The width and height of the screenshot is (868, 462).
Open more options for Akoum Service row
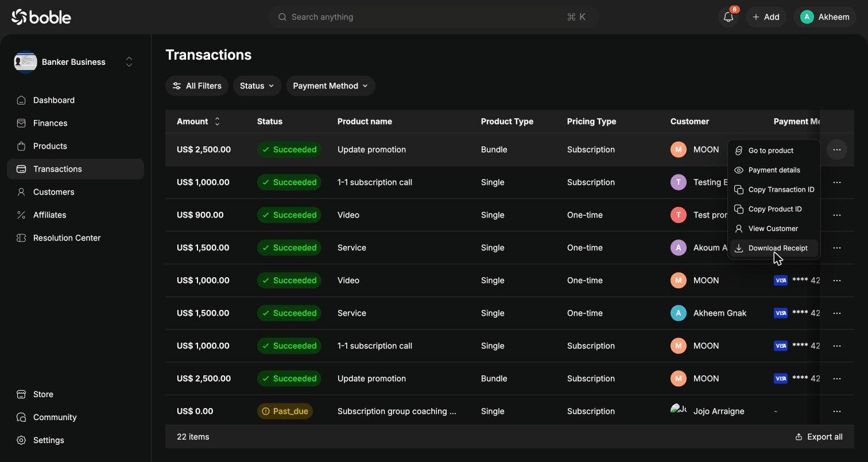click(837, 248)
